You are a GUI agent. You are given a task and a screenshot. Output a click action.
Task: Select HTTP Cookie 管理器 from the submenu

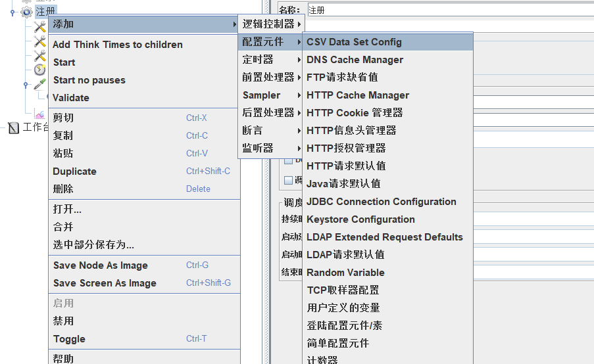(355, 113)
